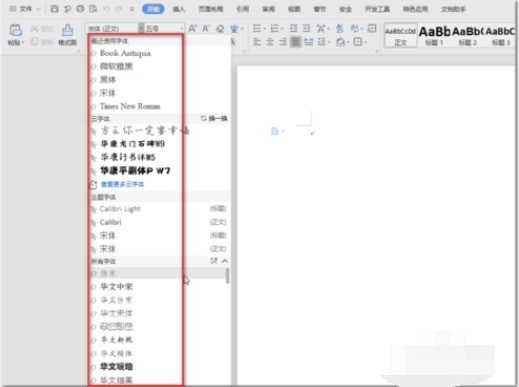Screen dimensions: 519x387
Task: Click the Clear Formatting eraser icon
Action: [220, 29]
